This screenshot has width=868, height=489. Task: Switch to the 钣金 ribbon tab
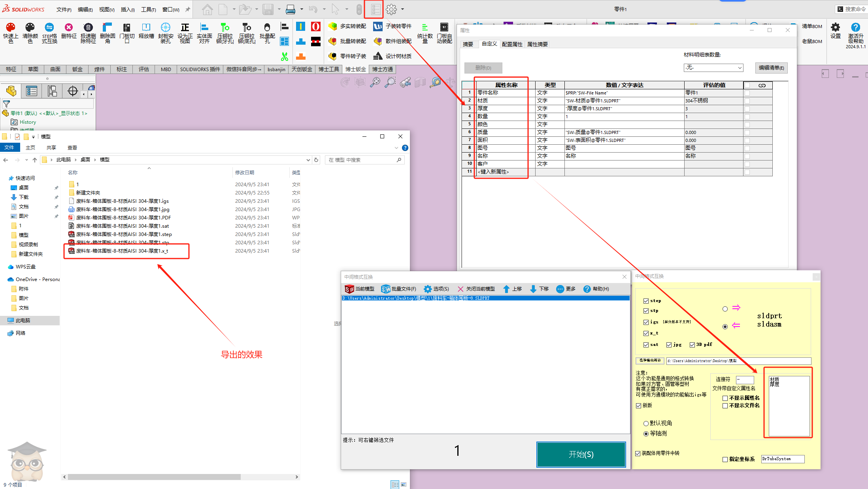[x=77, y=69]
